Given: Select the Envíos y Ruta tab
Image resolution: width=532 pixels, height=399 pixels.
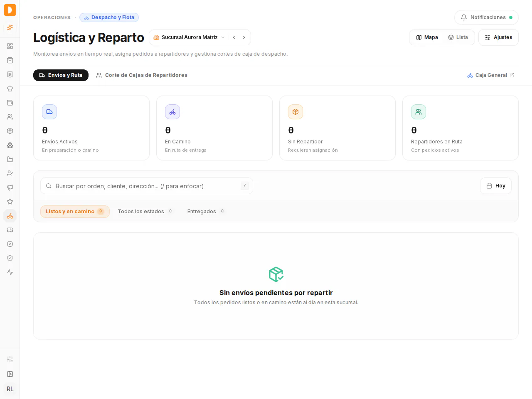Looking at the screenshot, I should (61, 75).
